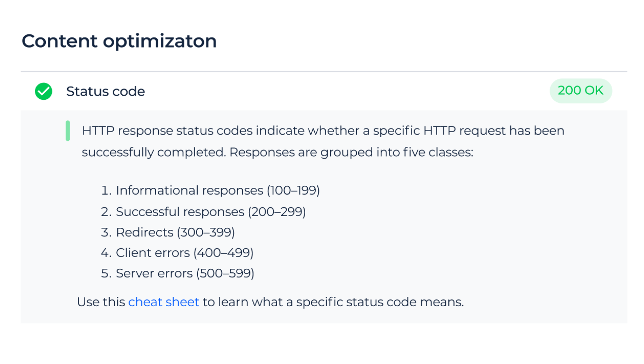Click the list number 2 marker
644x364 pixels.
coord(106,212)
